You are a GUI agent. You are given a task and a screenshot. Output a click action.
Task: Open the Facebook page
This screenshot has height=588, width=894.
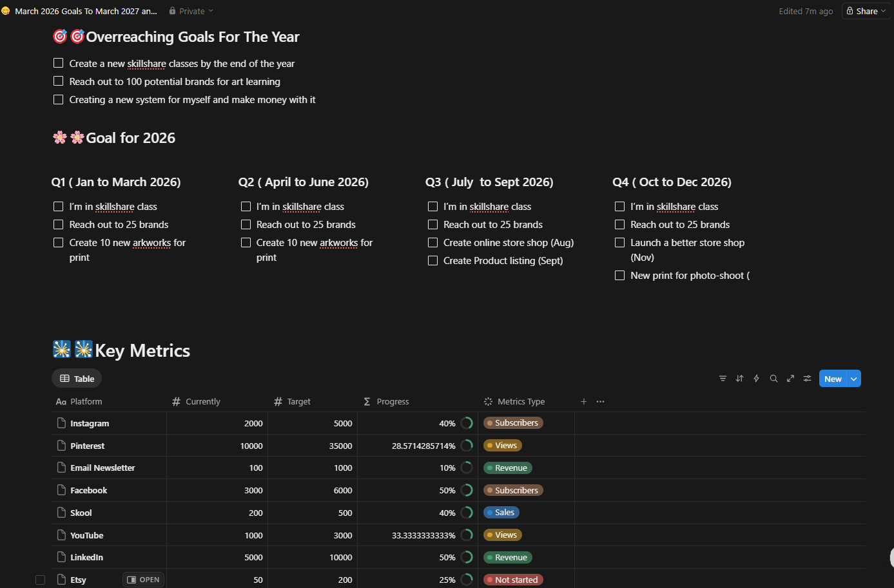coord(89,490)
